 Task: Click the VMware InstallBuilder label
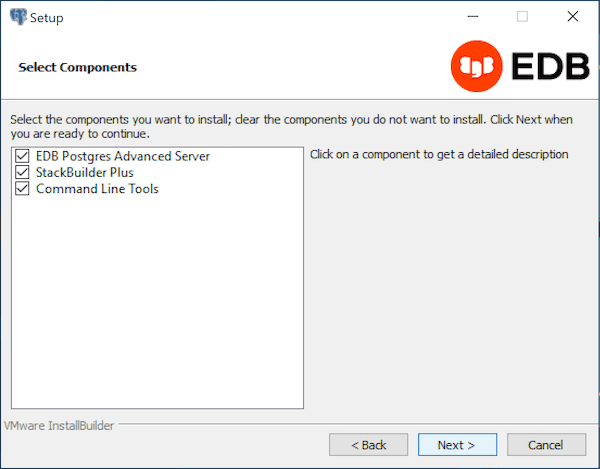(59, 425)
